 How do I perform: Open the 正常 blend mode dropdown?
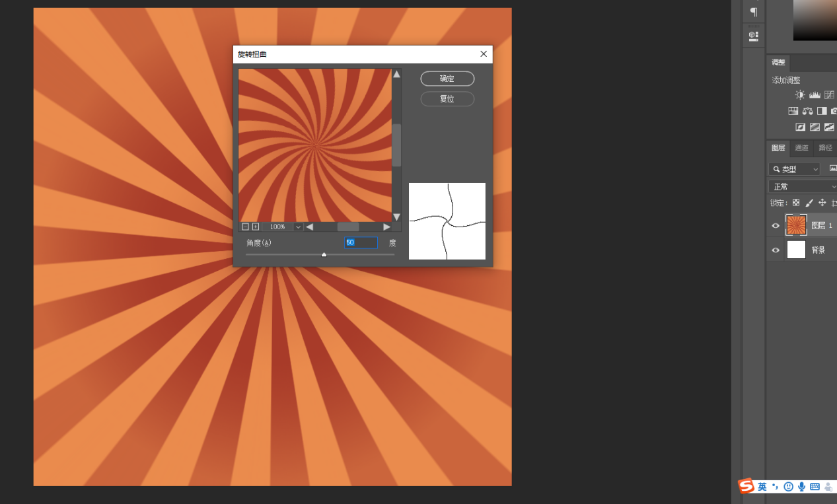(803, 187)
